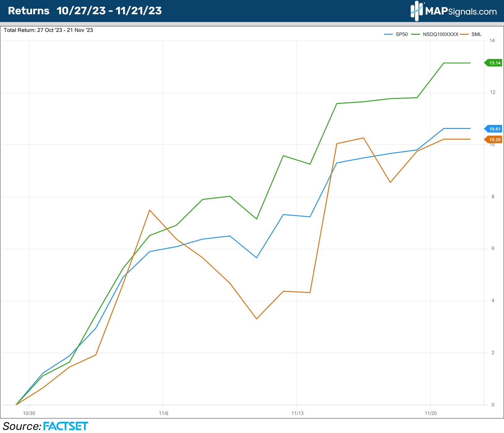Viewport: 504px width, 433px height.
Task: Click the 4 y-axis label
Action: point(493,301)
